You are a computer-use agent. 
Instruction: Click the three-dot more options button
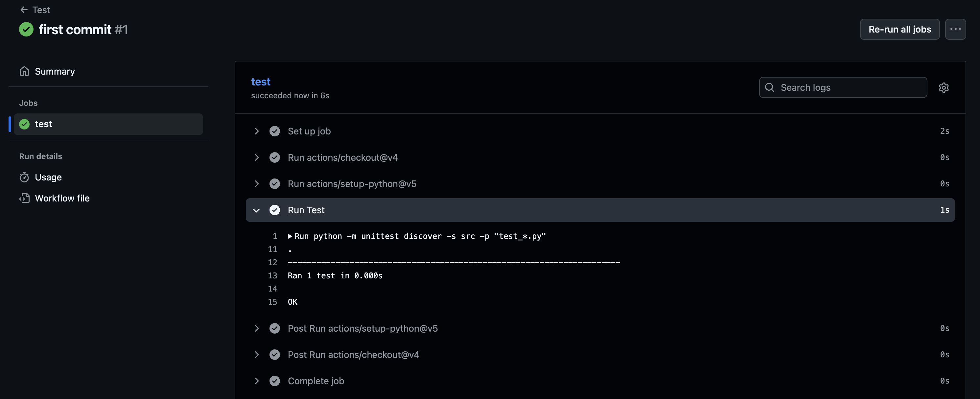pyautogui.click(x=955, y=29)
